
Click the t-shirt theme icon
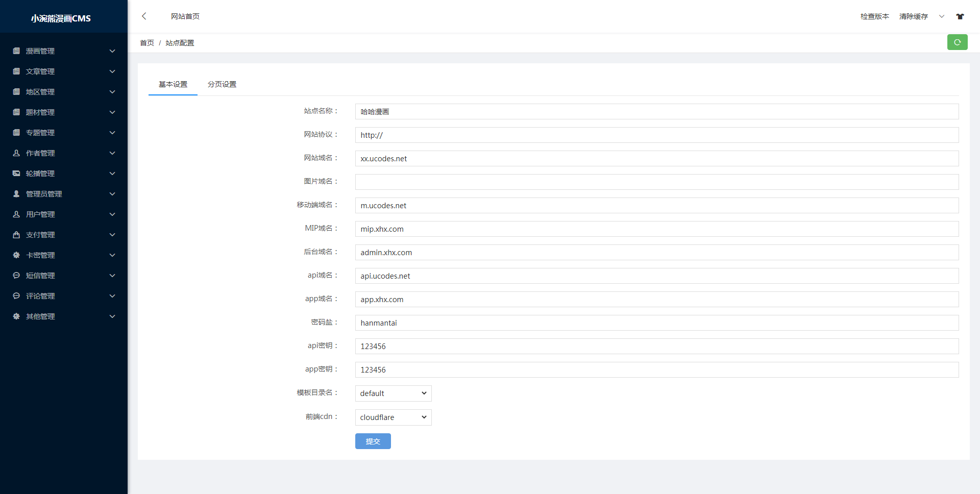coord(960,16)
